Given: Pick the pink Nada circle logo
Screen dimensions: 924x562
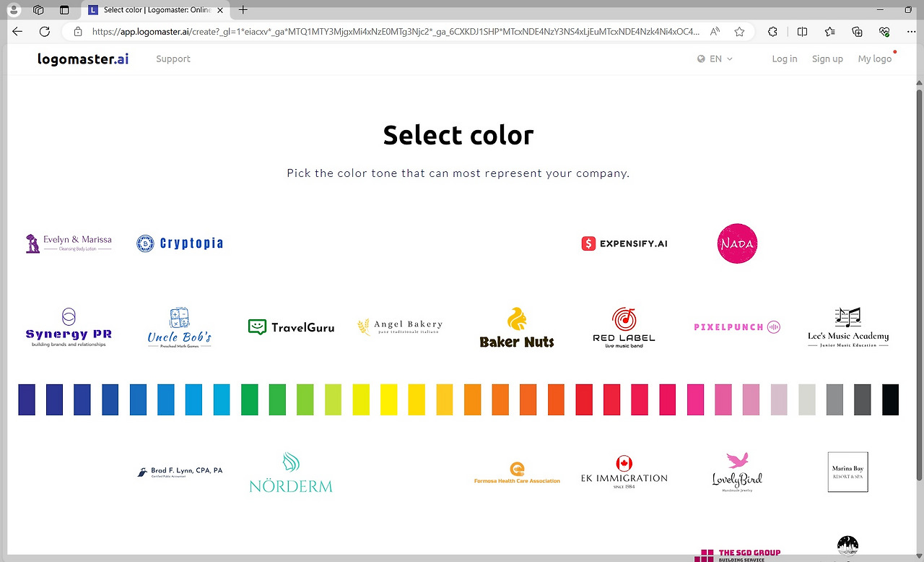Looking at the screenshot, I should click(x=737, y=243).
